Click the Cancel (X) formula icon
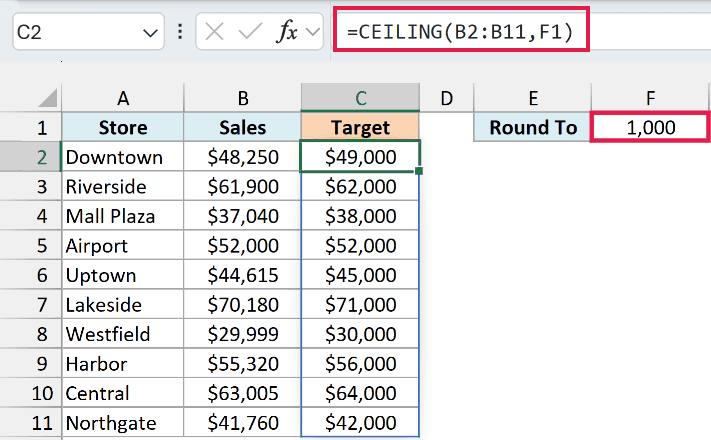Viewport: 711px width, 440px height. click(214, 32)
